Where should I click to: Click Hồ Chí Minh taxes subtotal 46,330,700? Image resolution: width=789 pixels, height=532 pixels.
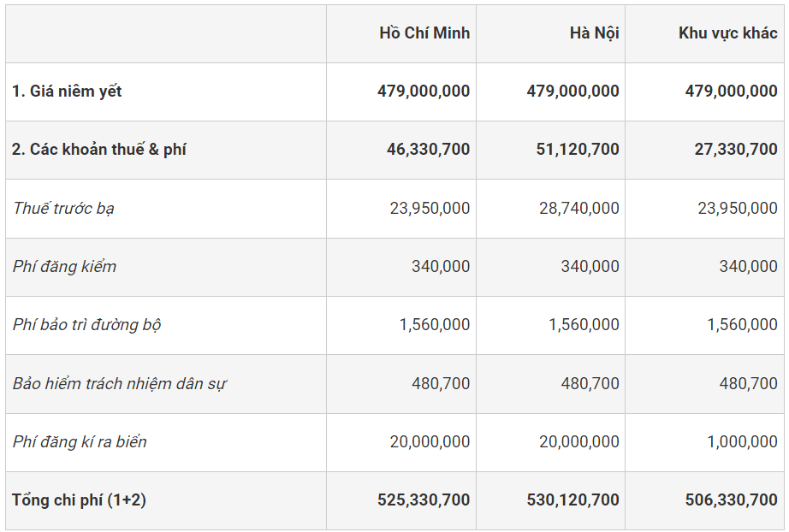coord(428,150)
